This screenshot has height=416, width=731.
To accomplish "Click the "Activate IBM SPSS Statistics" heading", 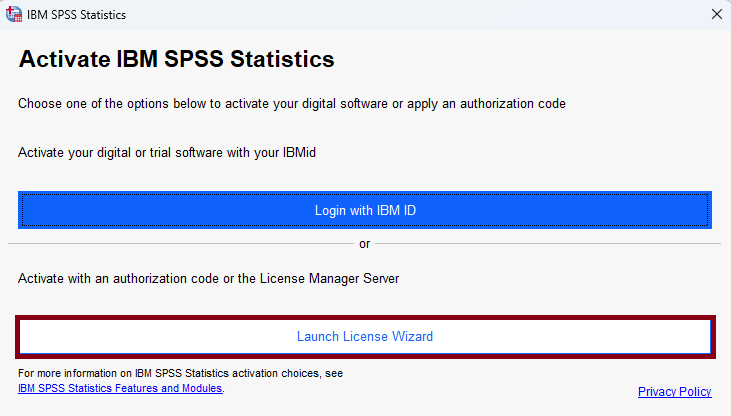I will tap(176, 60).
